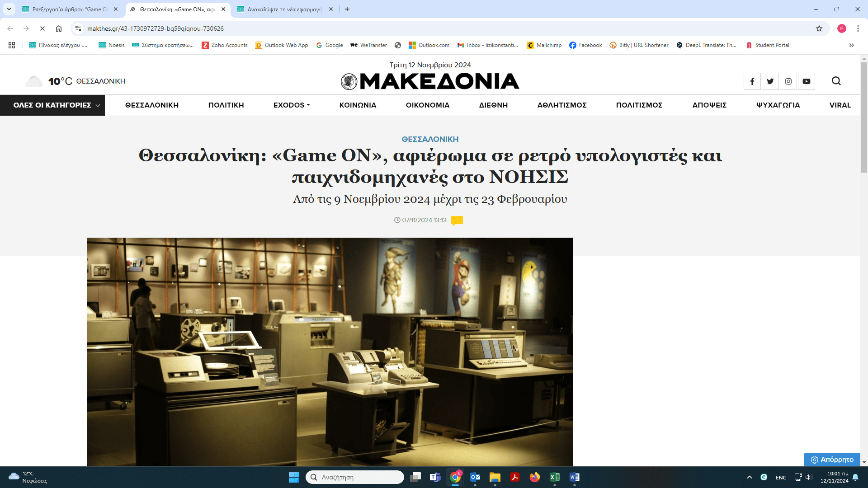The height and width of the screenshot is (488, 868).
Task: Open the tab search dropdown arrow
Action: pyautogui.click(x=9, y=9)
